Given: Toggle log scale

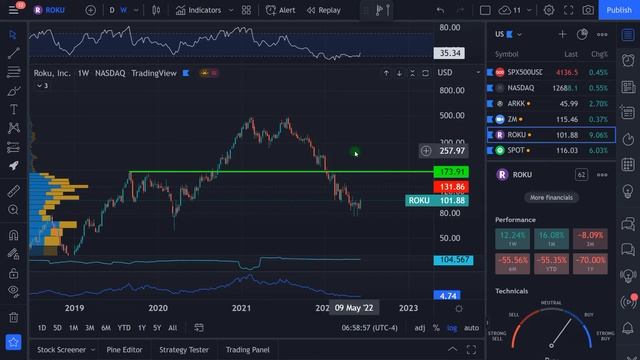Looking at the screenshot, I should 452,328.
